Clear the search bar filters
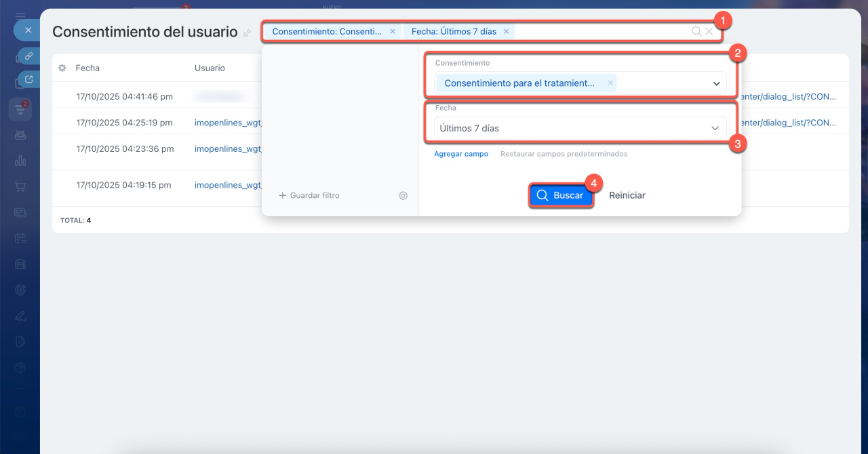The height and width of the screenshot is (454, 868). tap(709, 31)
